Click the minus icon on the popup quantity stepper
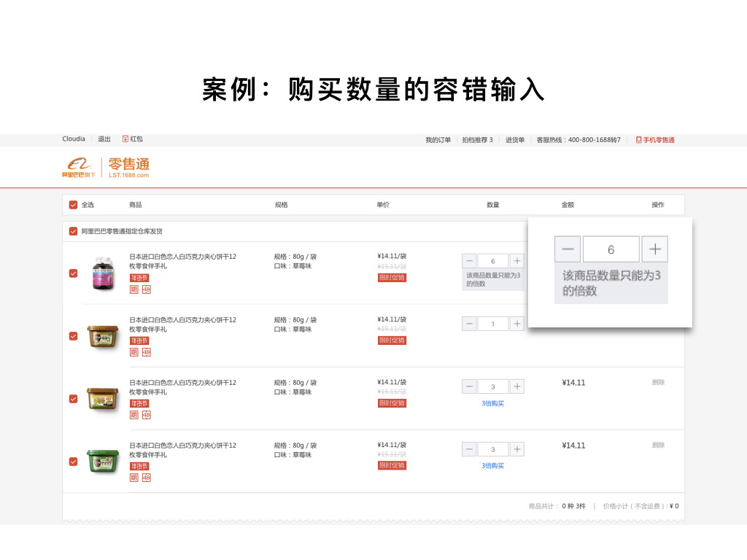 (x=568, y=249)
